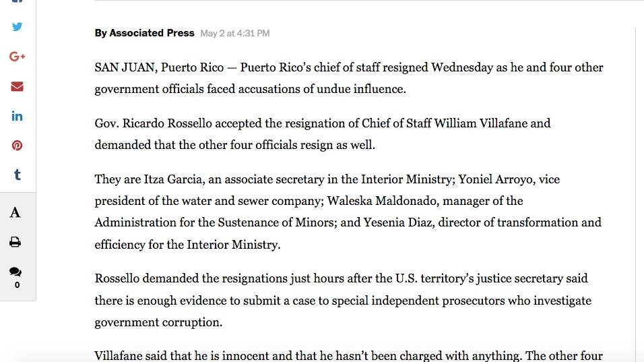Click the line starting Villafane said

coord(348,355)
